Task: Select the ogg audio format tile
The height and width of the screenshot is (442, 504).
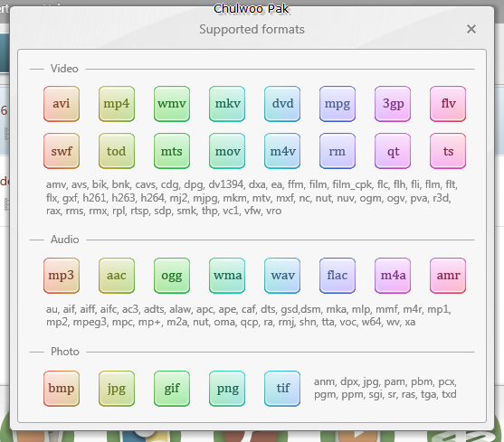Action: click(x=172, y=276)
